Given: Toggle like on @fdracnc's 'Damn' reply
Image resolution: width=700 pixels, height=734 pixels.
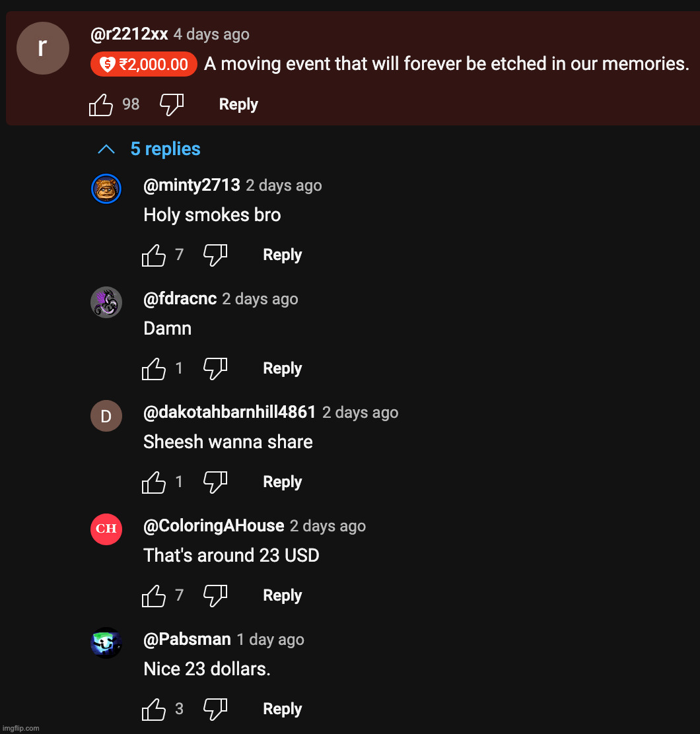Looking at the screenshot, I should (x=153, y=368).
